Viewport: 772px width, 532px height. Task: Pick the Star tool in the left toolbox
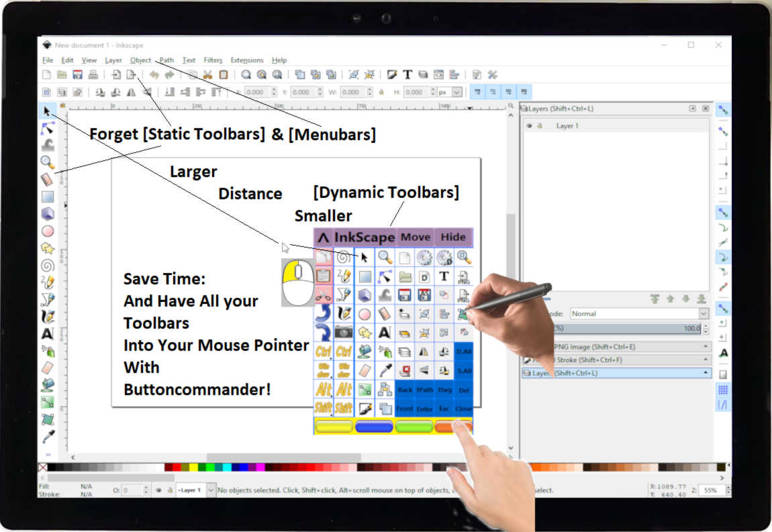coord(47,248)
